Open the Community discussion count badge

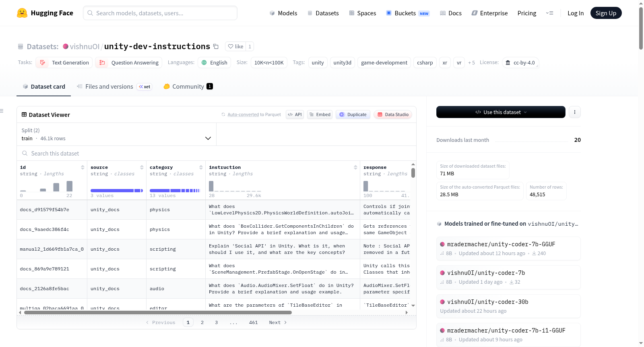pyautogui.click(x=210, y=86)
